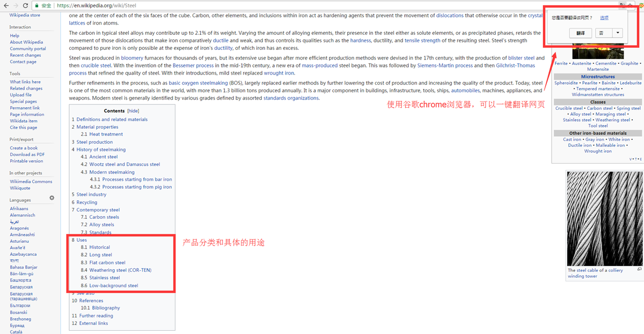
Task: Jump to History of steelmaking section
Action: point(101,150)
